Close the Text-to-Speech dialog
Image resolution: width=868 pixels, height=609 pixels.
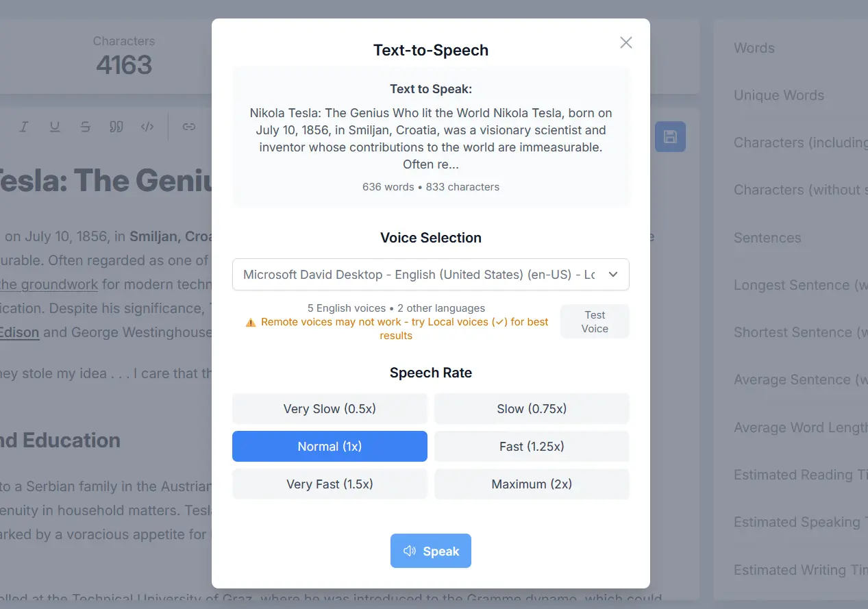tap(625, 42)
